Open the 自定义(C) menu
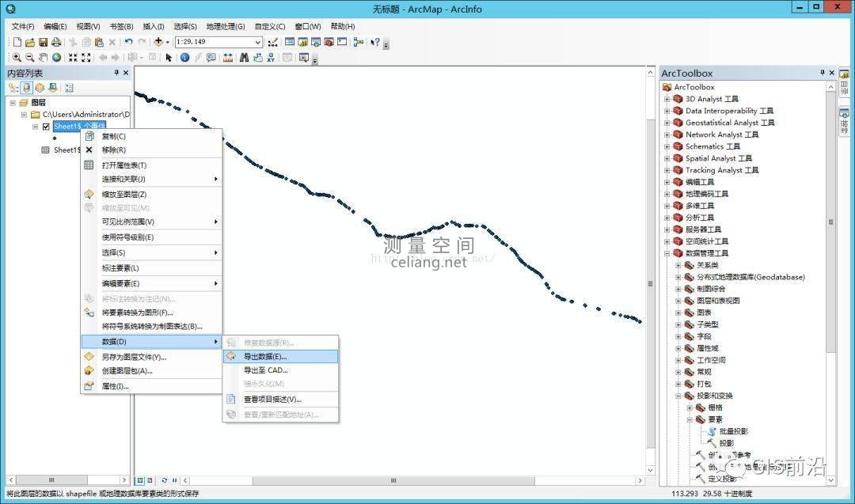Screen dimensions: 855x504 point(270,26)
